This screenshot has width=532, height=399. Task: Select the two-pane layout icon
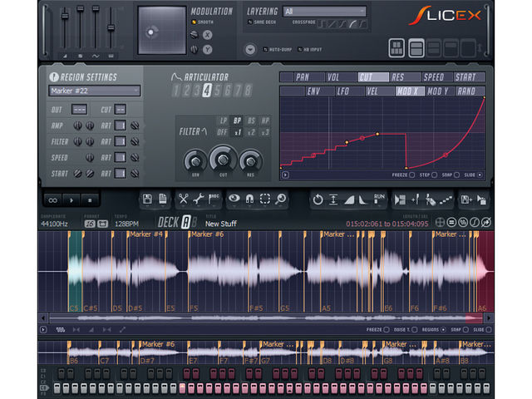416,48
